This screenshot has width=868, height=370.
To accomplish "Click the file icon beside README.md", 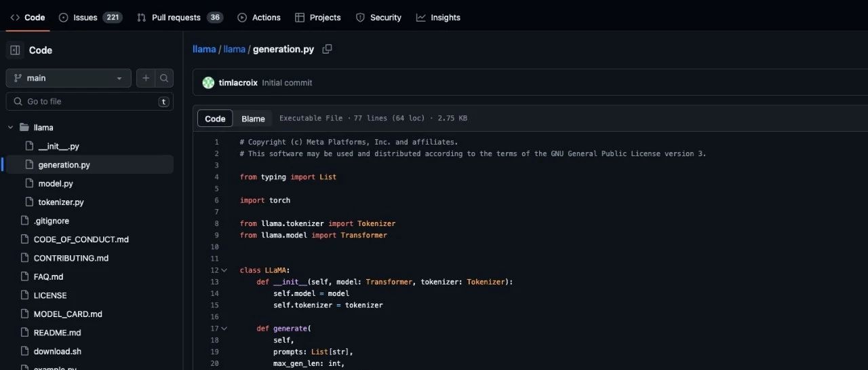I will pos(24,333).
